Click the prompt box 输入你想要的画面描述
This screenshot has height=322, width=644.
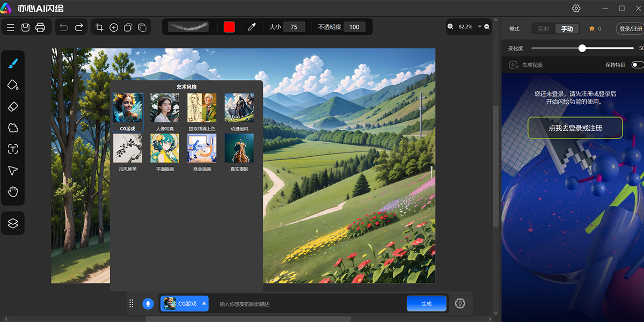(x=309, y=304)
